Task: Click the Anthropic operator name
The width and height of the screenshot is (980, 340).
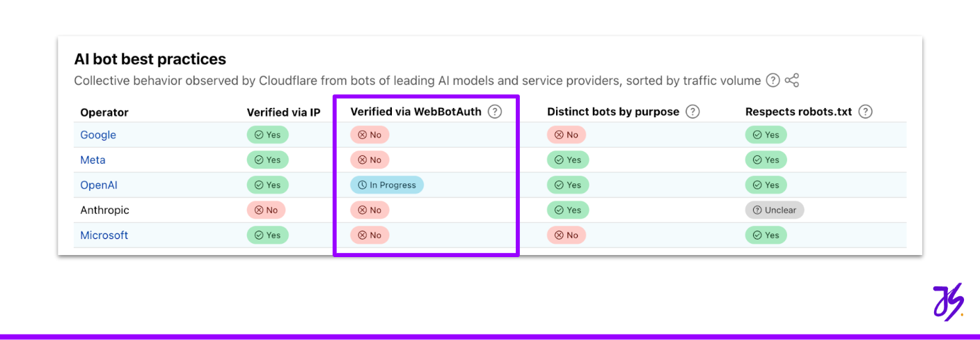Action: coord(104,210)
